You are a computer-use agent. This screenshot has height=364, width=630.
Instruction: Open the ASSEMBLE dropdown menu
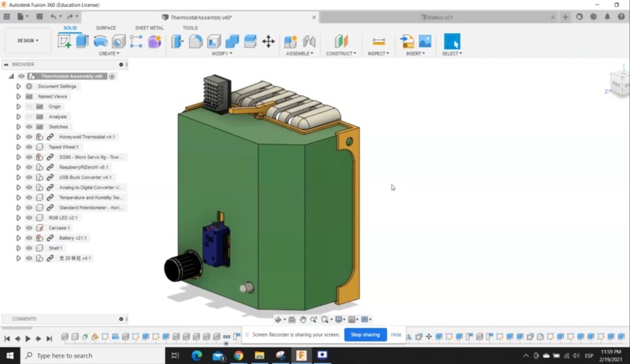299,53
